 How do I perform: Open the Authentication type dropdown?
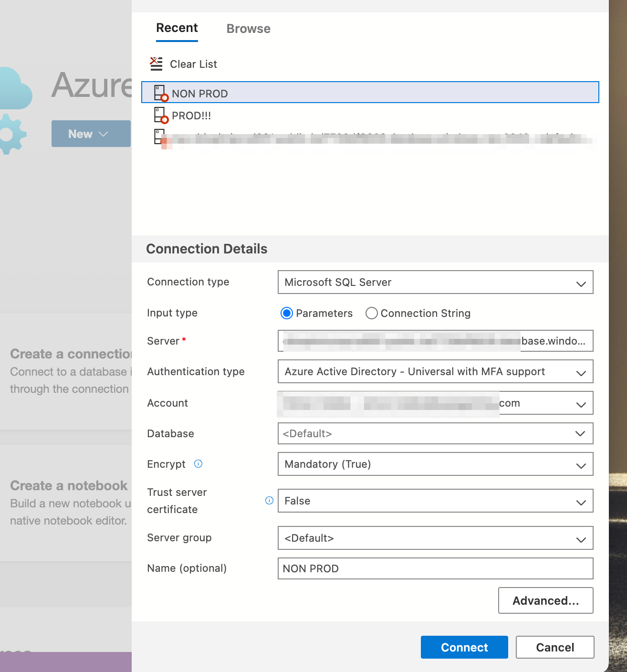[x=436, y=371]
